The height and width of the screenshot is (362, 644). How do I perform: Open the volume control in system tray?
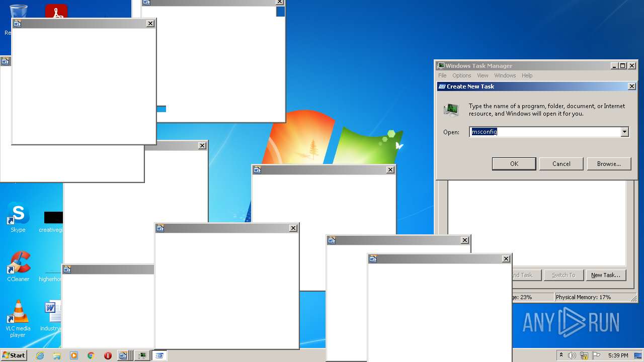[572, 355]
